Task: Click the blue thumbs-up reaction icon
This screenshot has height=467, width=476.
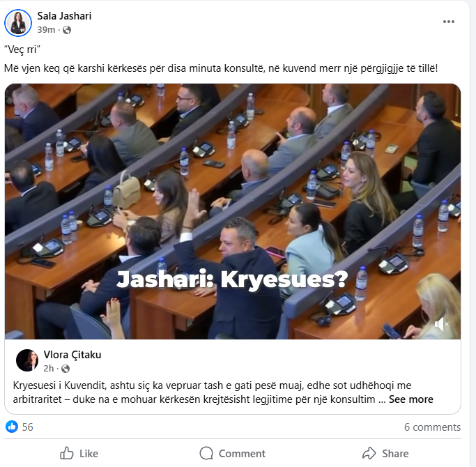Action: [12, 427]
